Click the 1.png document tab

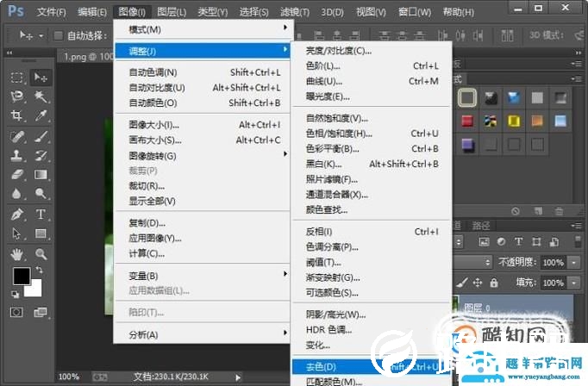point(89,57)
